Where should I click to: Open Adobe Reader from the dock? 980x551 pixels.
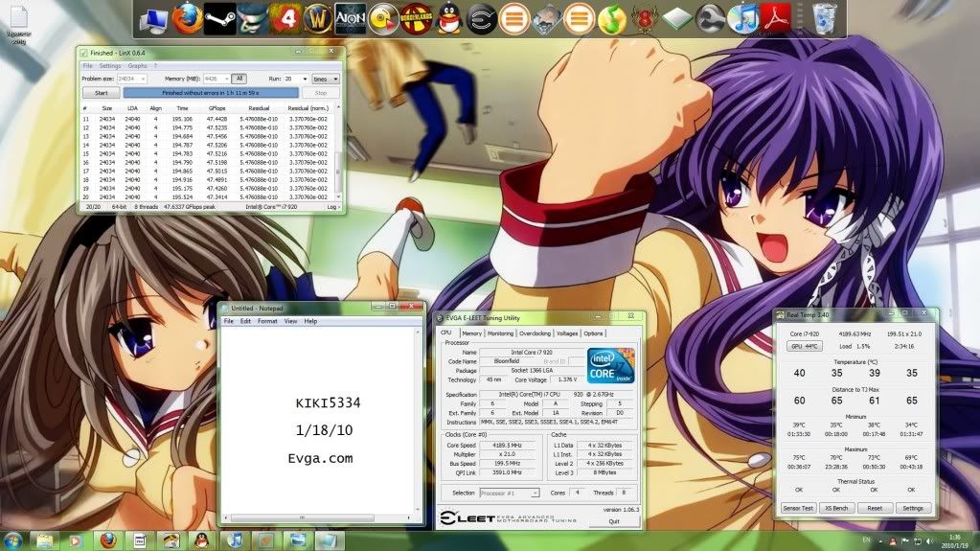tap(774, 17)
